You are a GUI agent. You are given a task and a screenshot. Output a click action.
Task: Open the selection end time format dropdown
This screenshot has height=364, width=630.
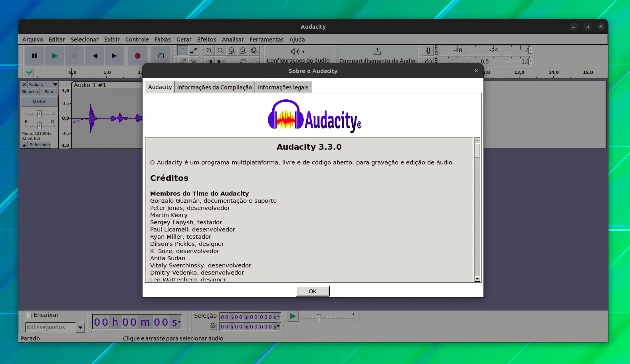coord(278,326)
